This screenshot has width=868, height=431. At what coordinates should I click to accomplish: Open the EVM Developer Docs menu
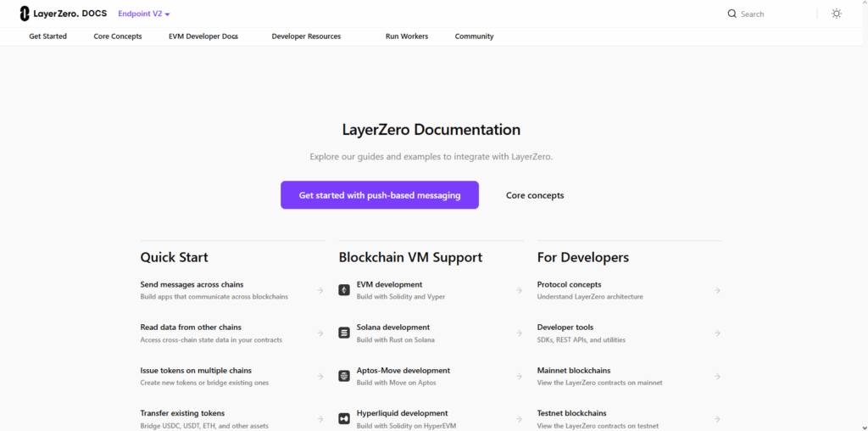coord(203,36)
